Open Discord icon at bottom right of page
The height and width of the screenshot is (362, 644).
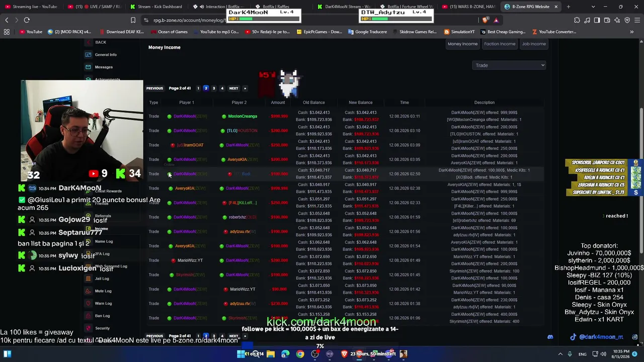(x=550, y=337)
